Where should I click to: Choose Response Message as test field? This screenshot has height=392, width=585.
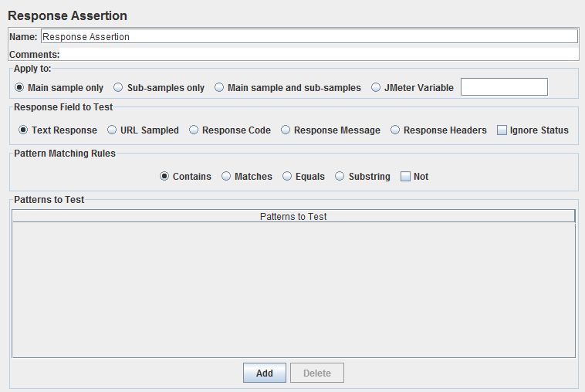(286, 130)
